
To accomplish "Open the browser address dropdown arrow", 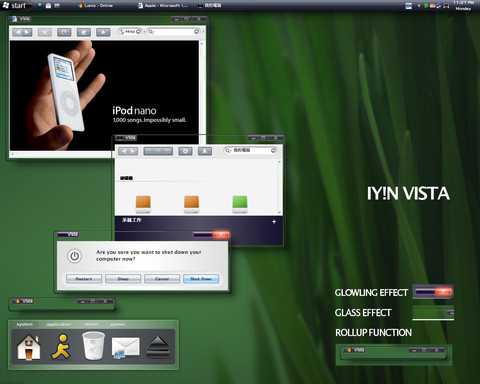I will pos(138,31).
